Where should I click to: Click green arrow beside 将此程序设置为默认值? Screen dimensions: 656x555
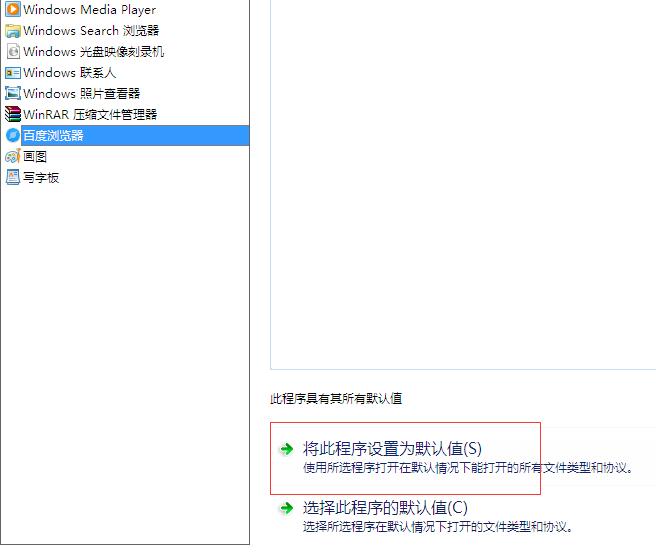pyautogui.click(x=287, y=449)
